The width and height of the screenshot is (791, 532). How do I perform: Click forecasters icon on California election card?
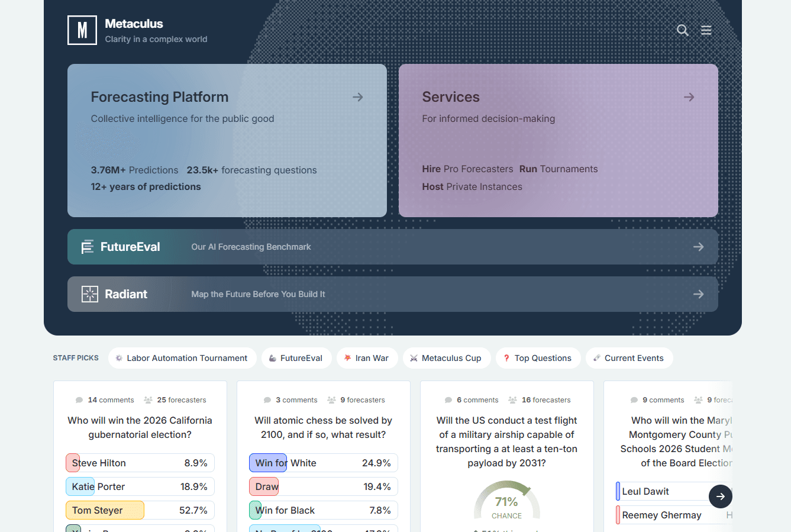coord(148,400)
